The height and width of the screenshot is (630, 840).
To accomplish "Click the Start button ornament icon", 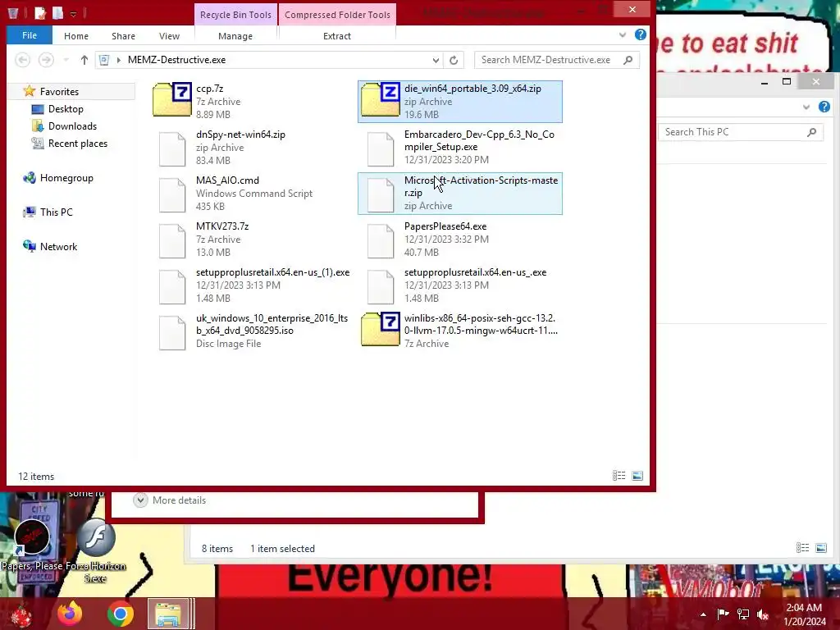I will pos(21,615).
